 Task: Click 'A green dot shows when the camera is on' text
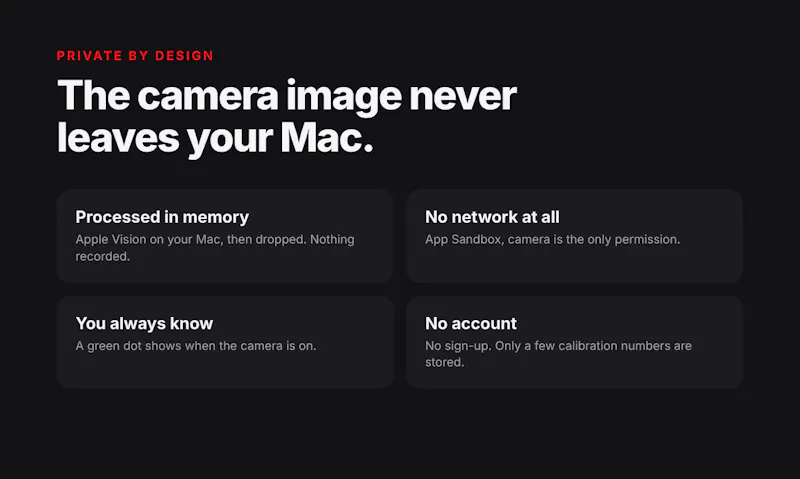point(196,345)
